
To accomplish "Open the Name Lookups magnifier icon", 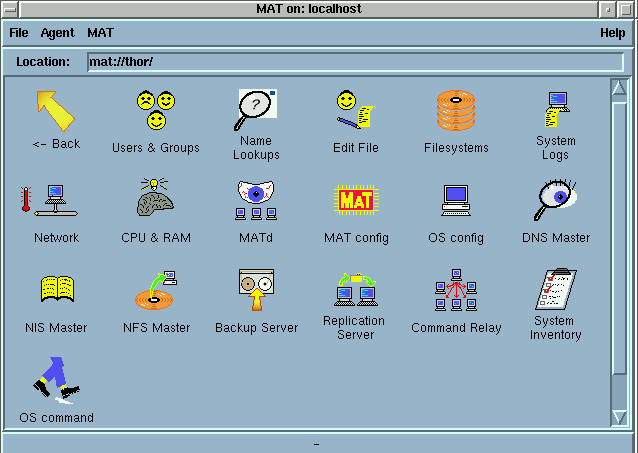I will pyautogui.click(x=256, y=110).
